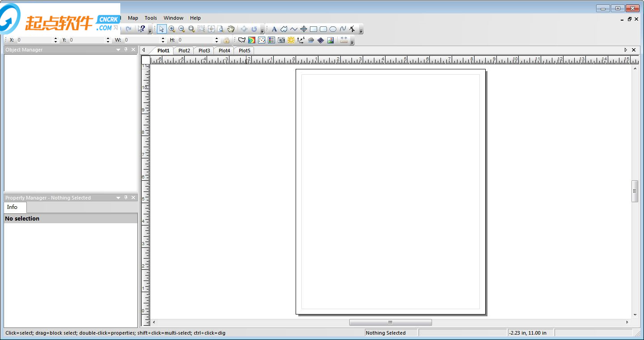Select the Pan hand tool

click(x=231, y=29)
